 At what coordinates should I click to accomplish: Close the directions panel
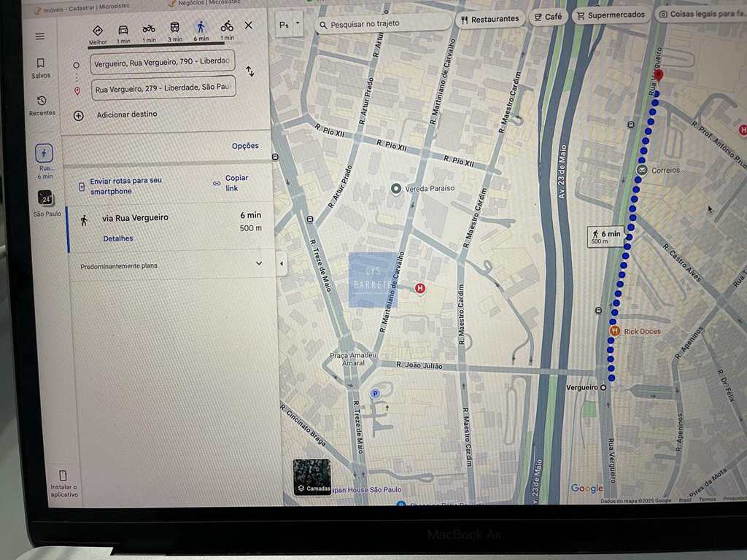tap(248, 26)
